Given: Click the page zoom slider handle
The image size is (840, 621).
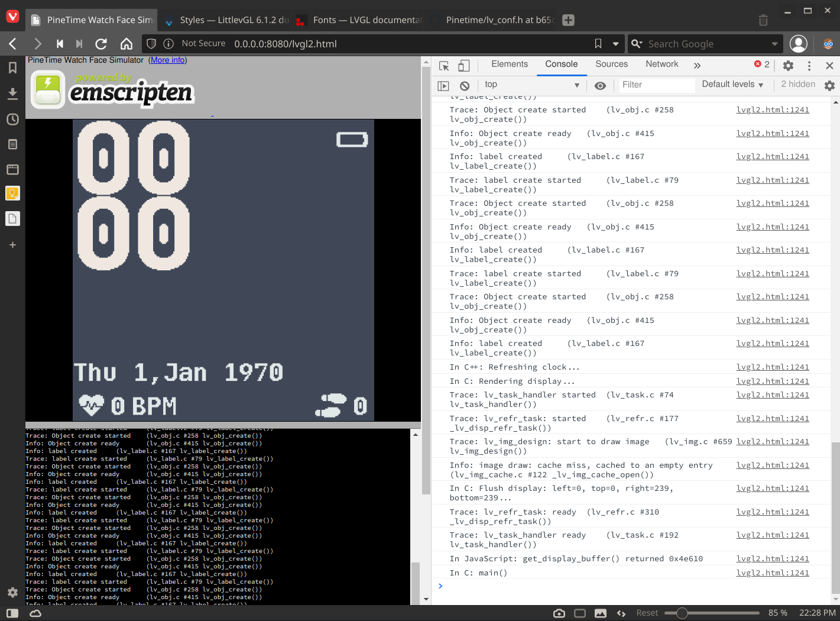Looking at the screenshot, I should tap(682, 613).
